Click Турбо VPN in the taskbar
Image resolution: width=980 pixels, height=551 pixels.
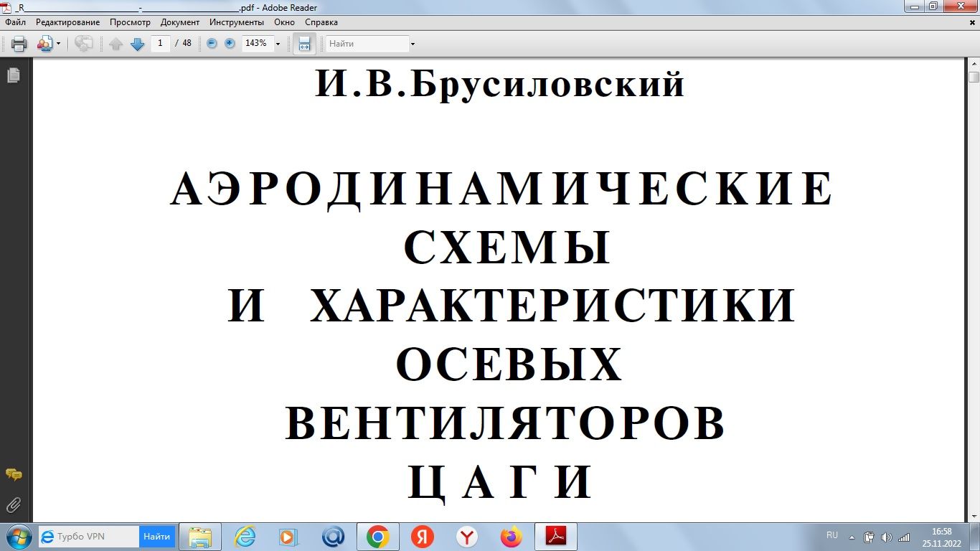tap(81, 536)
